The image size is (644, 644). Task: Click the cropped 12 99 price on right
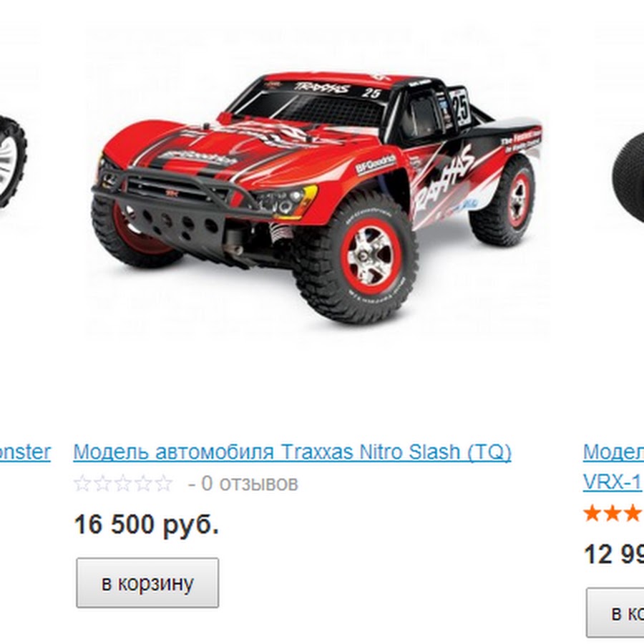614,554
